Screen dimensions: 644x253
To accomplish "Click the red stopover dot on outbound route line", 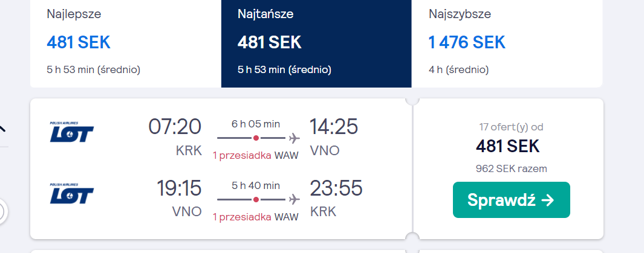I will (256, 138).
